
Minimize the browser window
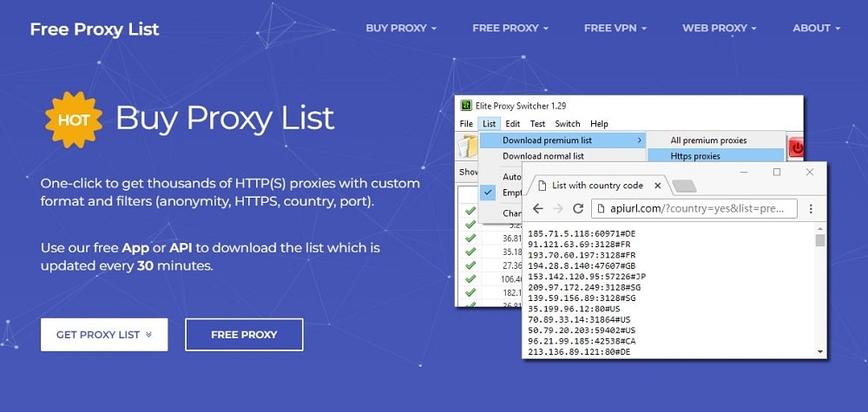click(744, 172)
